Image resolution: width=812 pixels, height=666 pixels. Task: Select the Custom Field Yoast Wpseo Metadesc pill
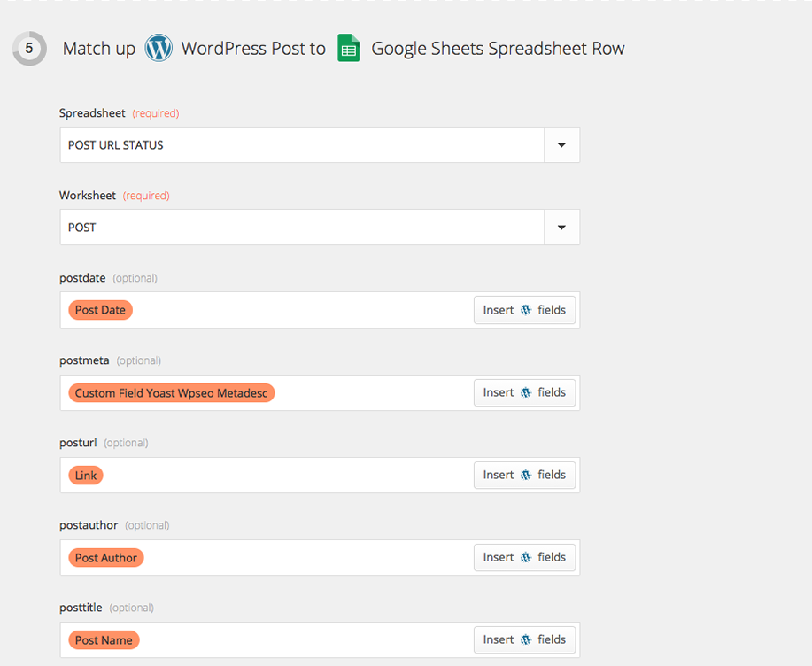click(x=171, y=392)
